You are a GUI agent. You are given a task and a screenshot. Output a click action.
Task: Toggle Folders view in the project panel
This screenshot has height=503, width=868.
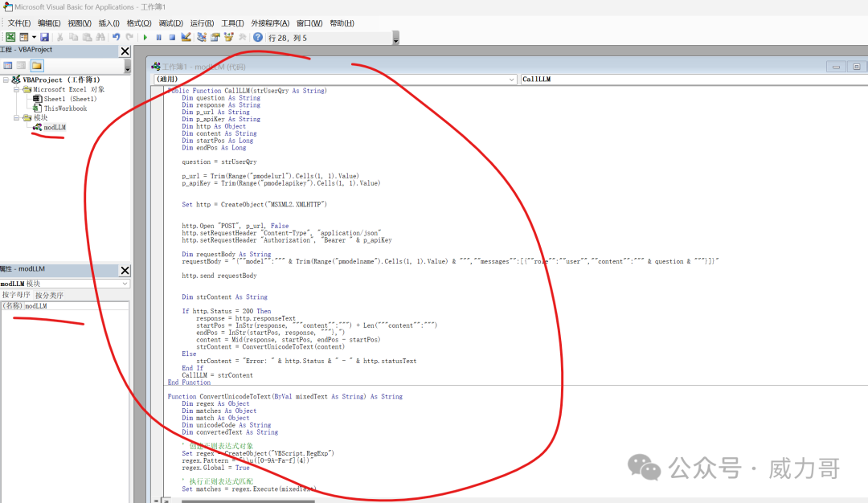coord(37,65)
